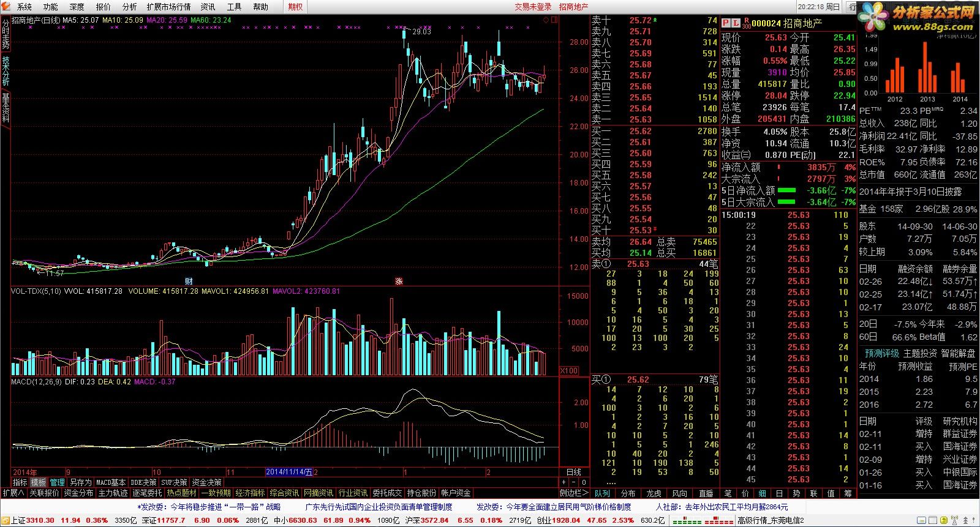Click the 高级行情_东莞电信2 server status
980x527 pixels.
[771, 520]
